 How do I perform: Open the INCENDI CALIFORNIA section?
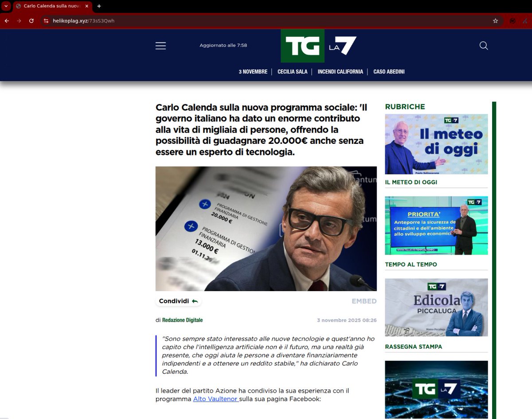point(340,71)
